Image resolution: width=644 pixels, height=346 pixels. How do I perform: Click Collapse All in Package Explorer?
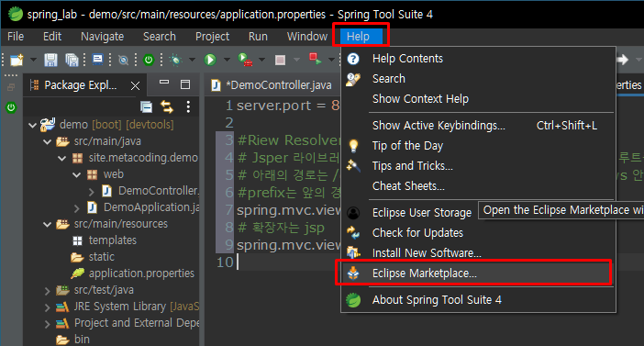click(x=146, y=106)
